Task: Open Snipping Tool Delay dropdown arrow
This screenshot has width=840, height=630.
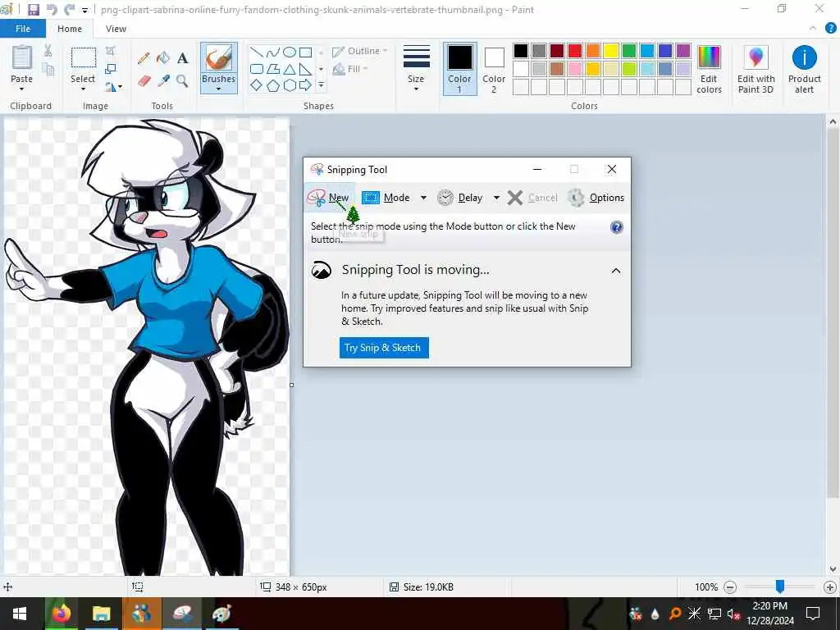Action: tap(496, 198)
